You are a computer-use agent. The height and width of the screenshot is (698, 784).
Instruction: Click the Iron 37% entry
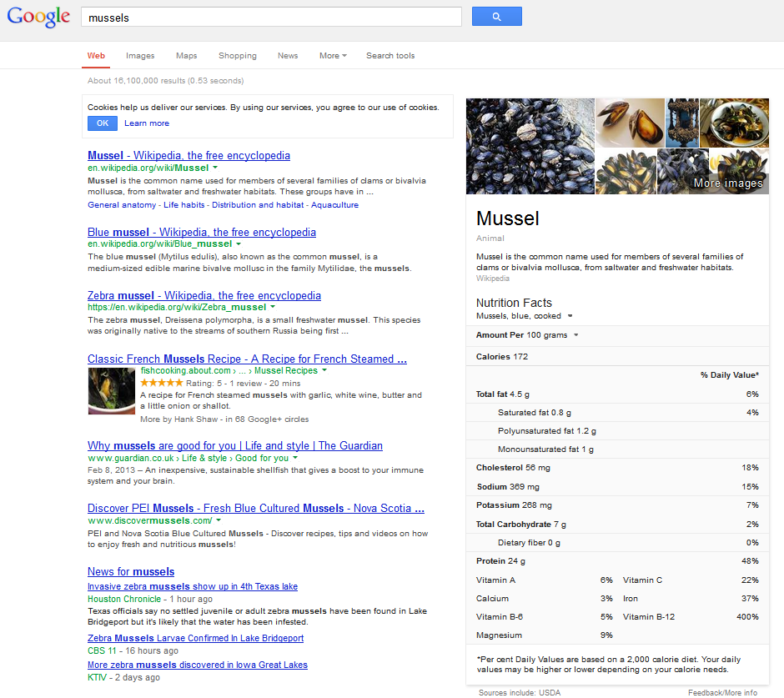tap(691, 599)
